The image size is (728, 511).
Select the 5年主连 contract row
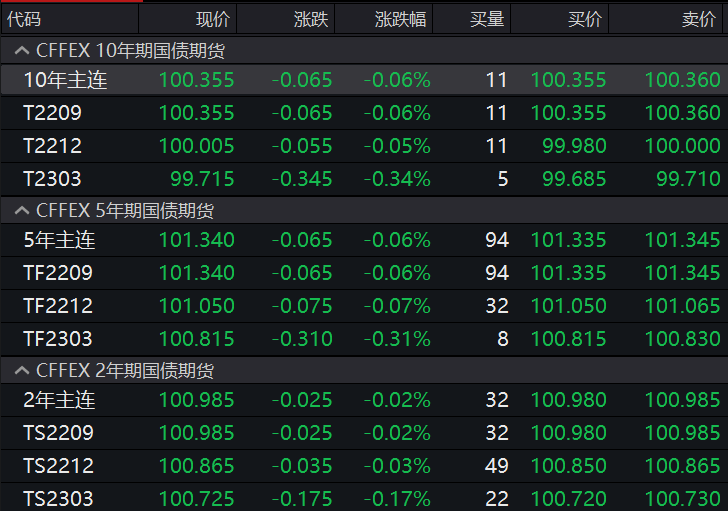point(59,240)
